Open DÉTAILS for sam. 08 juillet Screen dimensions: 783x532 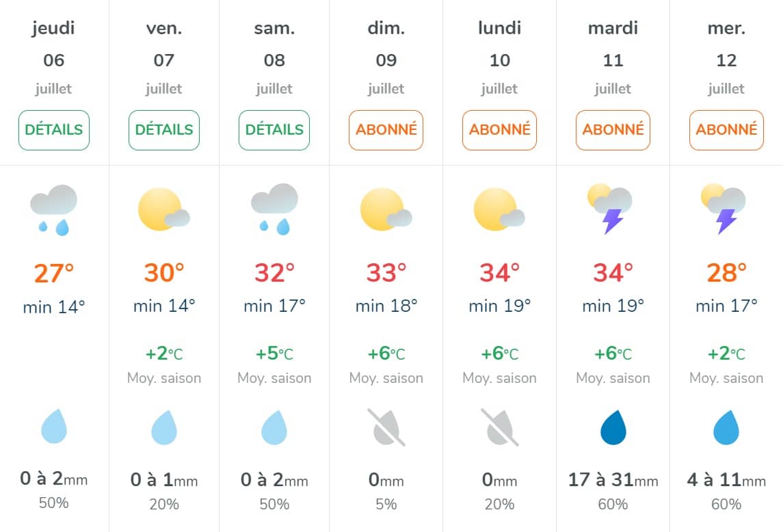(274, 130)
